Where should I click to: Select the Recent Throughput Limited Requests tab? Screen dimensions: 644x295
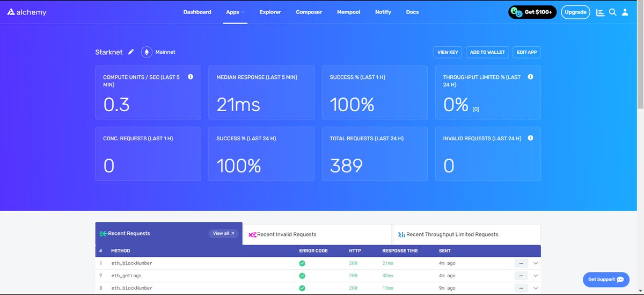[x=467, y=234]
